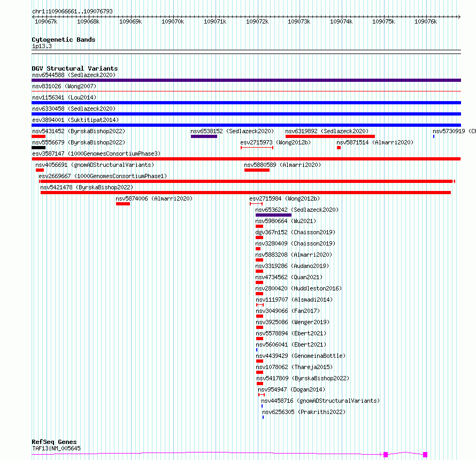Click the TAF13|NM_005645 gene label
This screenshot has height=460, width=476.
[x=56, y=448]
